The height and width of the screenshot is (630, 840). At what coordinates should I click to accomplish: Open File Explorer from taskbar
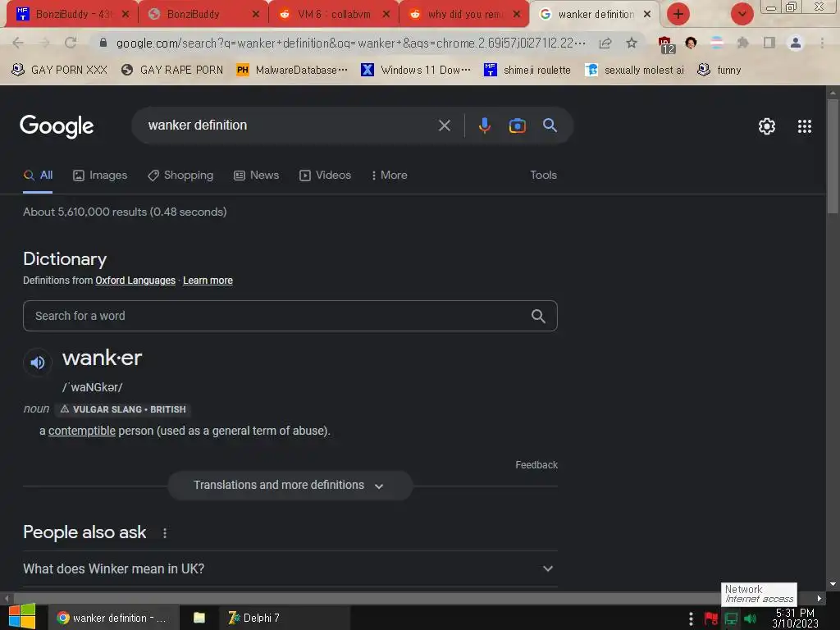[199, 618]
